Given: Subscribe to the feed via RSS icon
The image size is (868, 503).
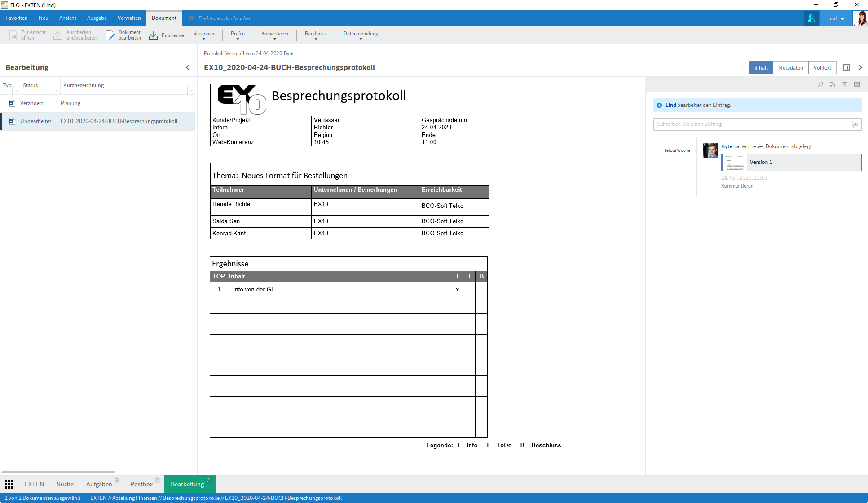Looking at the screenshot, I should point(833,84).
